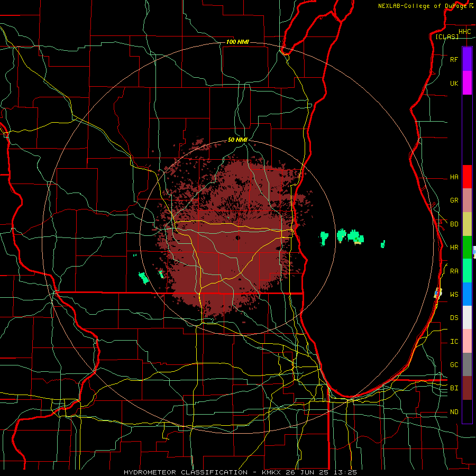The width and height of the screenshot is (476, 476).
Task: Click the brown BI legend swatch
Action: [x=467, y=388]
